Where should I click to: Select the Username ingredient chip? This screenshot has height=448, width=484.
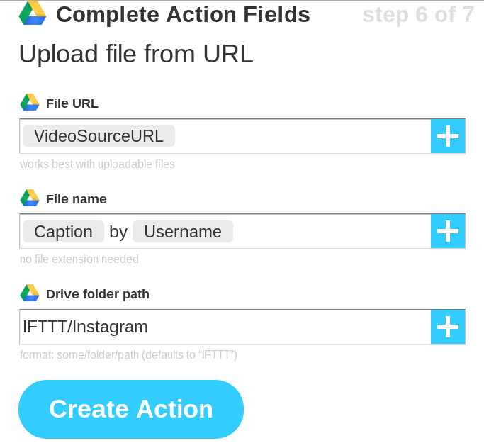(x=183, y=232)
